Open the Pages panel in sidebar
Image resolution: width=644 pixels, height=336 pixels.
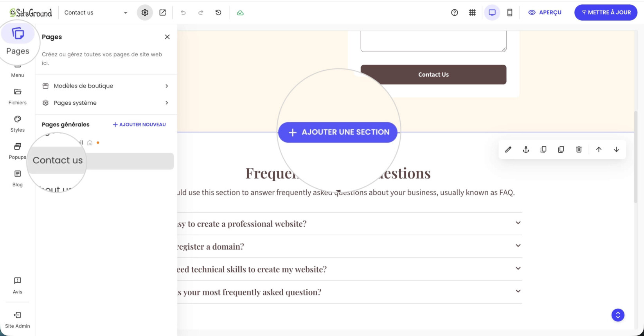(18, 41)
